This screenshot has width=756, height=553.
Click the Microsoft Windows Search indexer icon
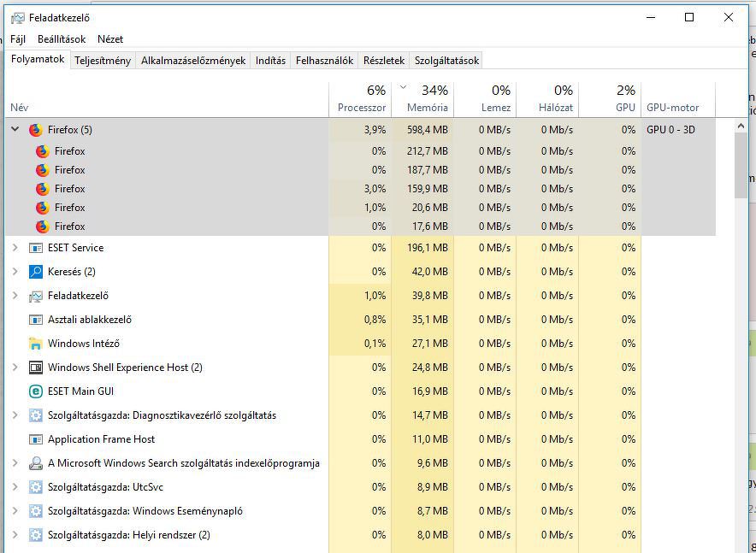(x=36, y=463)
